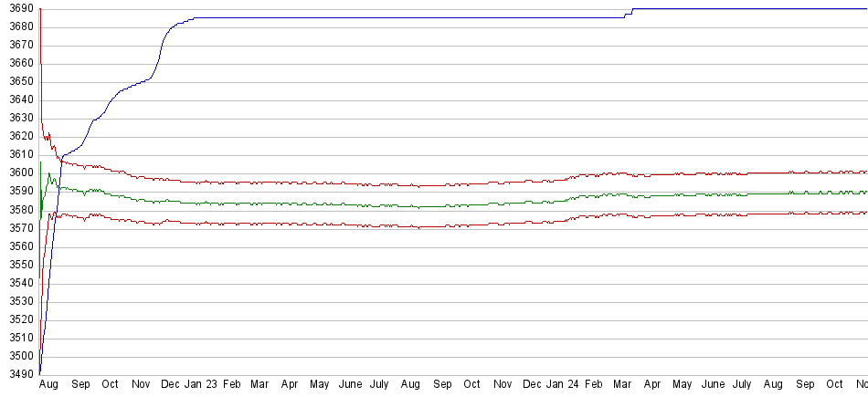Click the 3520 y-axis label
The image size is (868, 397).
click(x=18, y=319)
